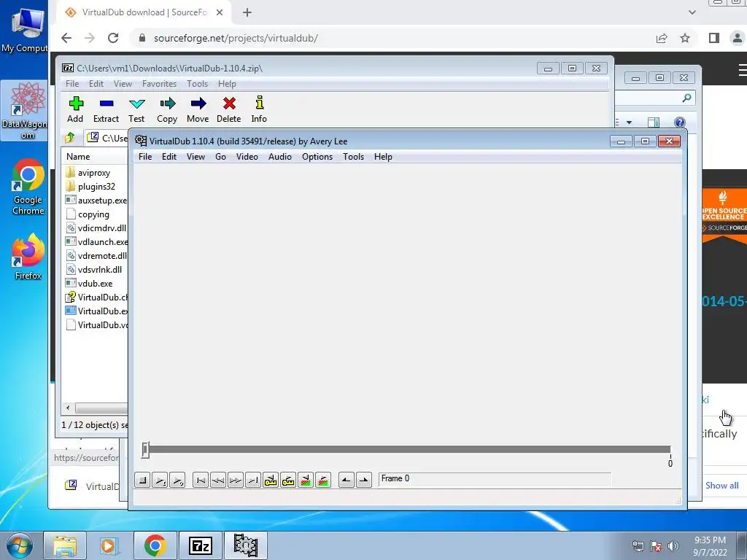Click the Move icon in 7-Zip
This screenshot has width=747, height=560.
click(x=198, y=109)
